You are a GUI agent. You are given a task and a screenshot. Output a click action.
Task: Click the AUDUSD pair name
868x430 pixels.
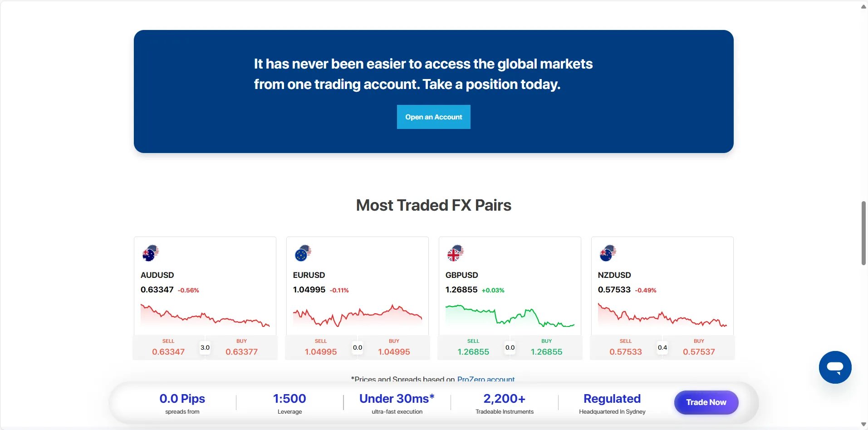[x=157, y=275]
